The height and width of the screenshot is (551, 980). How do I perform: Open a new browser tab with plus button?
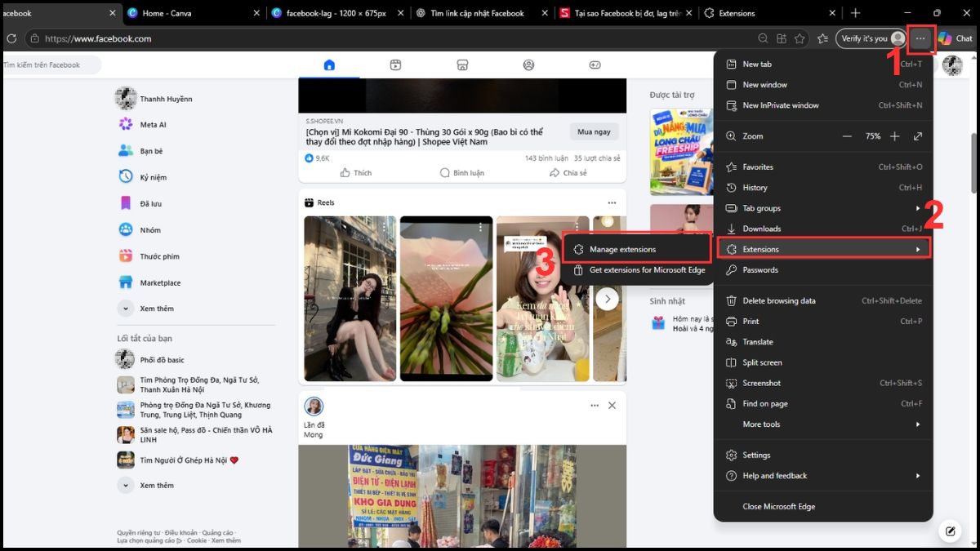coord(855,13)
